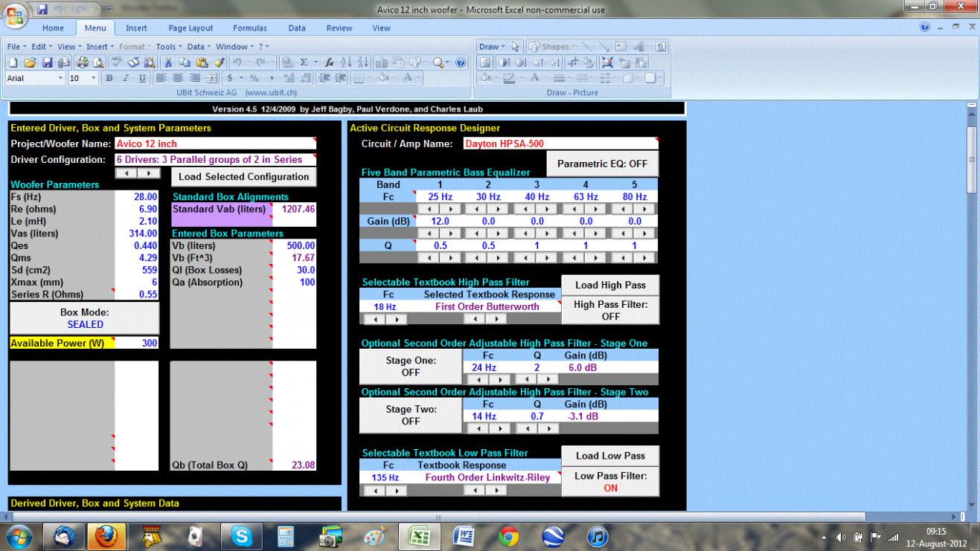
Task: Click Insert Picture icon in Draw toolbar
Action: click(x=485, y=62)
